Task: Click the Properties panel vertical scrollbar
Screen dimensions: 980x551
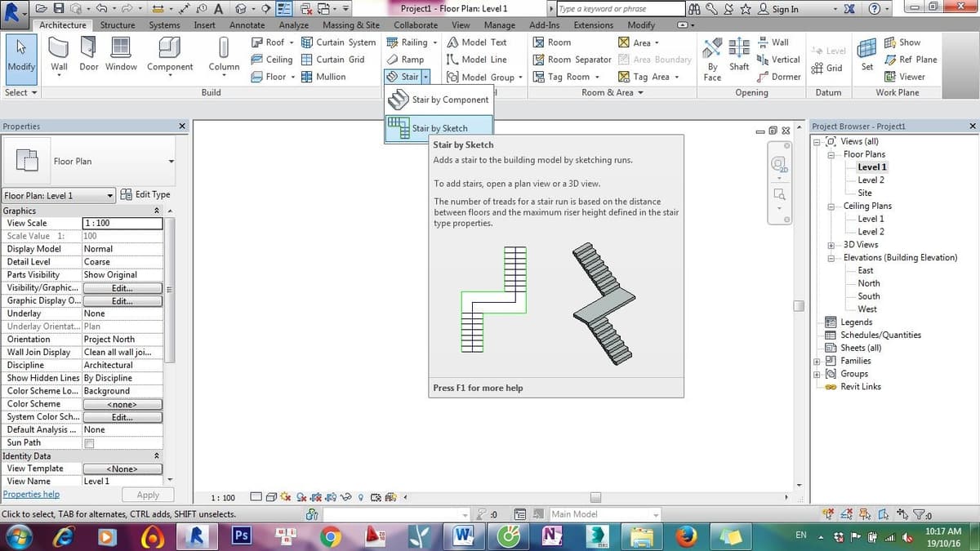Action: [x=170, y=290]
